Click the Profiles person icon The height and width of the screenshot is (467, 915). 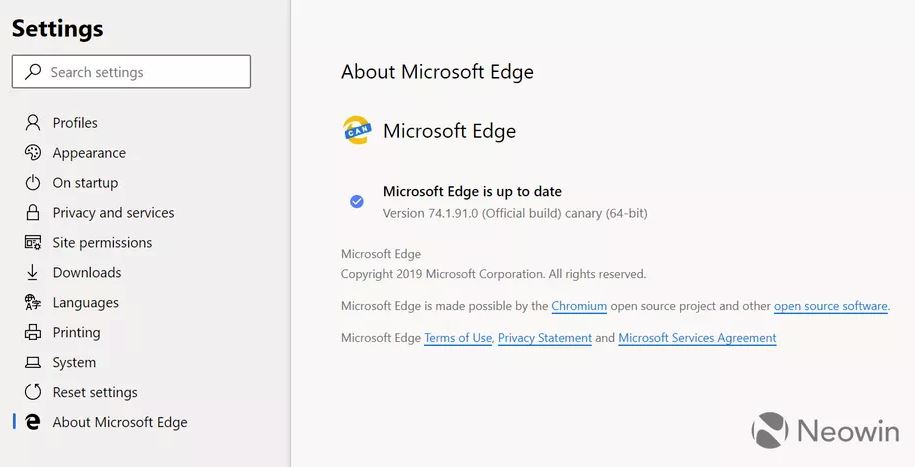click(33, 123)
